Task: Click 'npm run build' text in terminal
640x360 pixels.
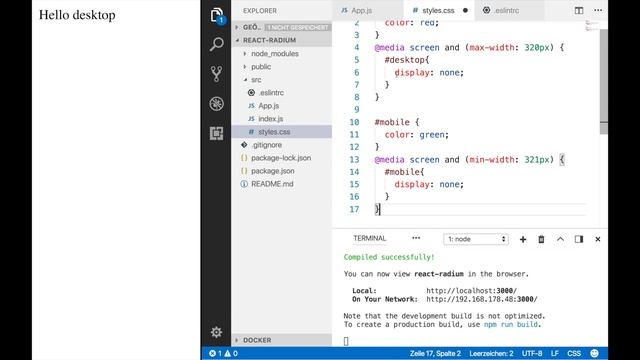Action: point(511,324)
